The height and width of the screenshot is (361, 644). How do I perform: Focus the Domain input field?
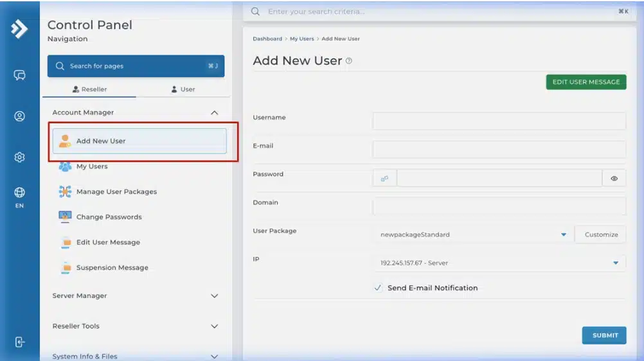[x=499, y=206]
